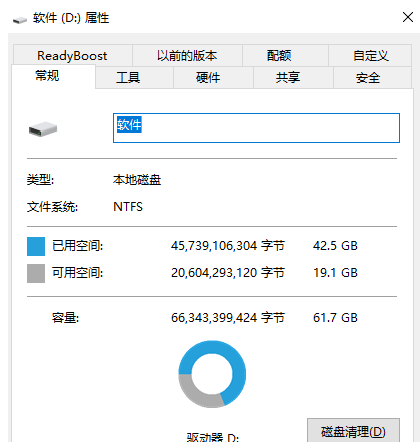Click the disk usage donut chart
This screenshot has width=420, height=442.
(212, 374)
